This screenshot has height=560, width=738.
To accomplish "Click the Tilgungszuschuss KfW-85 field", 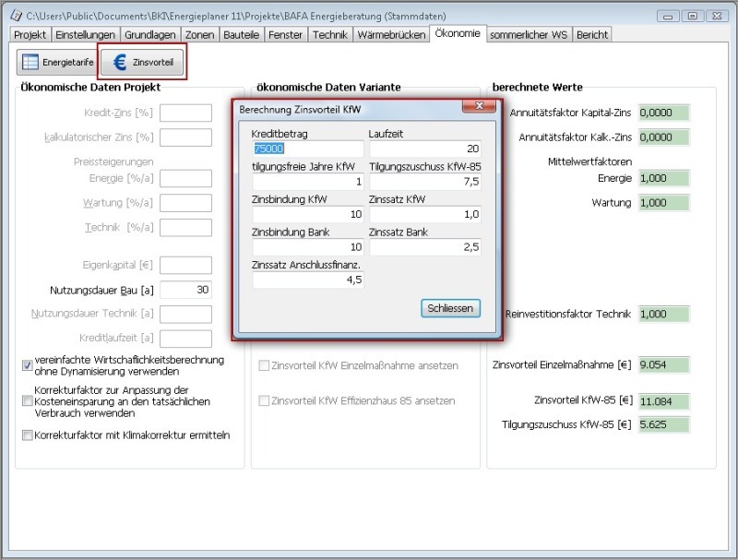I will (x=425, y=182).
